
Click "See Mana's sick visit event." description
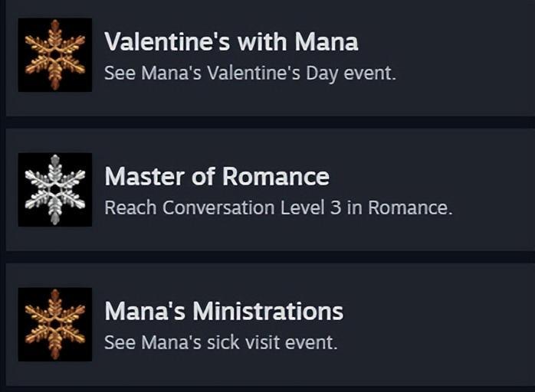(x=220, y=342)
